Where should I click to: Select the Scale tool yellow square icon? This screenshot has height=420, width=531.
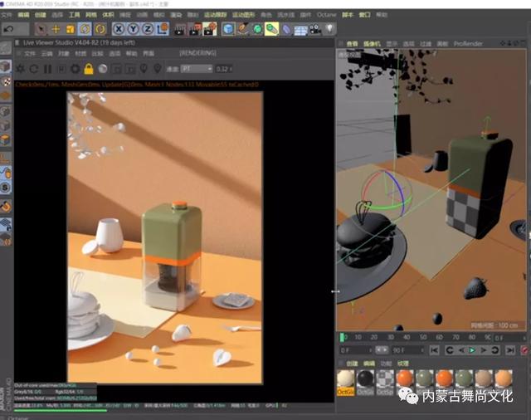coord(70,29)
